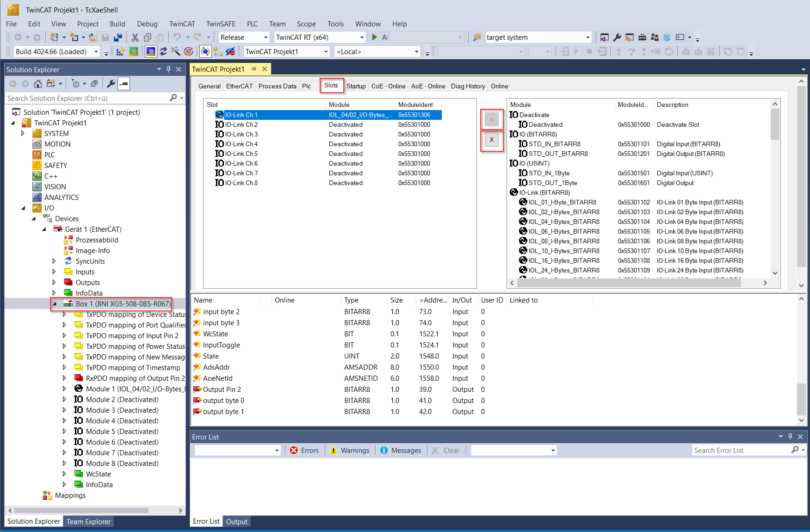Click the Choose Target System network icon
Viewport: 810px width, 532px height.
coord(218,51)
